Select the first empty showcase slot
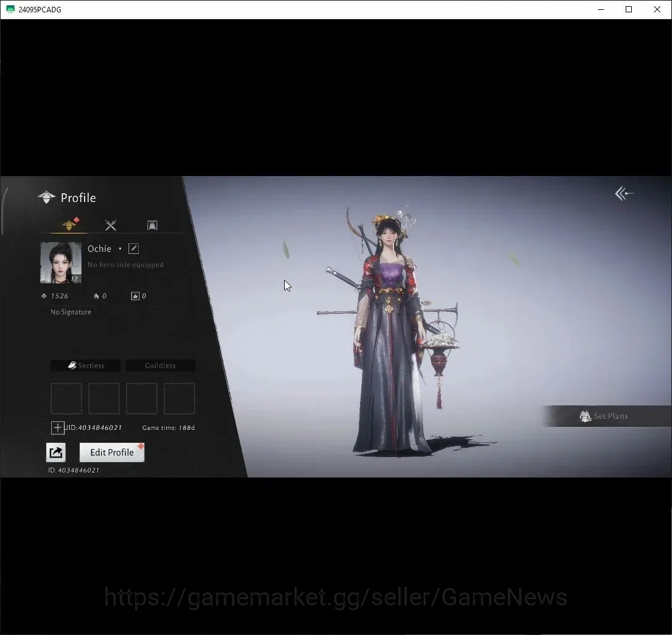This screenshot has height=635, width=672. pyautogui.click(x=67, y=398)
